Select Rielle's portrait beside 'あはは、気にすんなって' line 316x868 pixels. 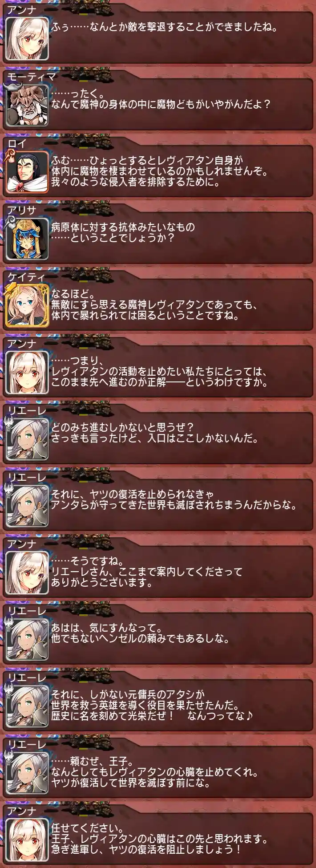pyautogui.click(x=27, y=640)
